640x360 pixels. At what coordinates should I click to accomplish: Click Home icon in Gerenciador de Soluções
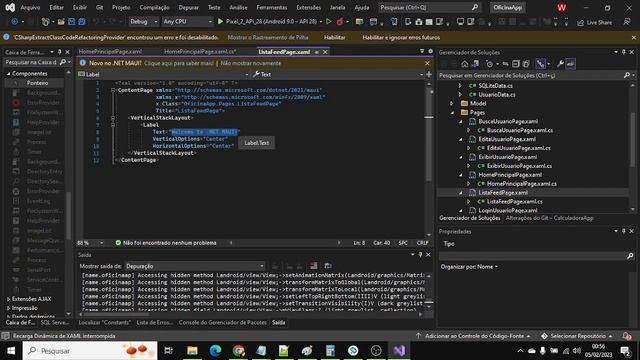(x=464, y=64)
